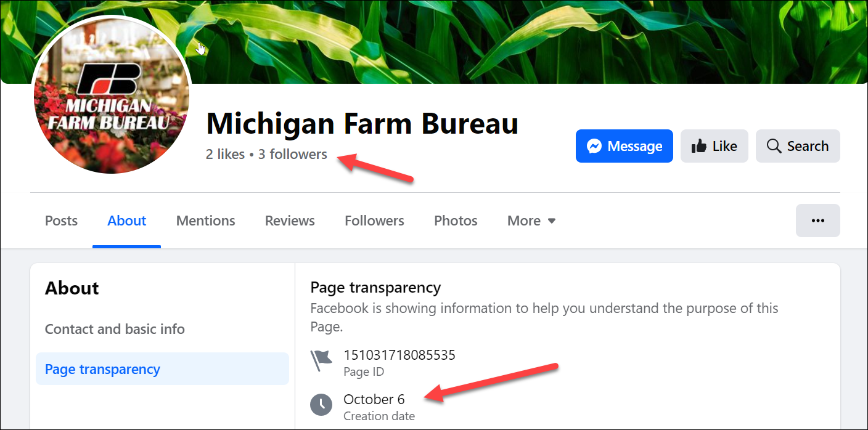Click the 3 followers link
This screenshot has width=868, height=430.
(x=293, y=154)
